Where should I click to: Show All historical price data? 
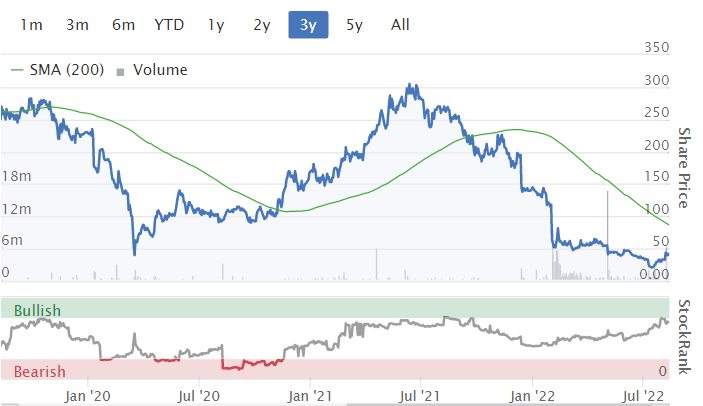[400, 25]
